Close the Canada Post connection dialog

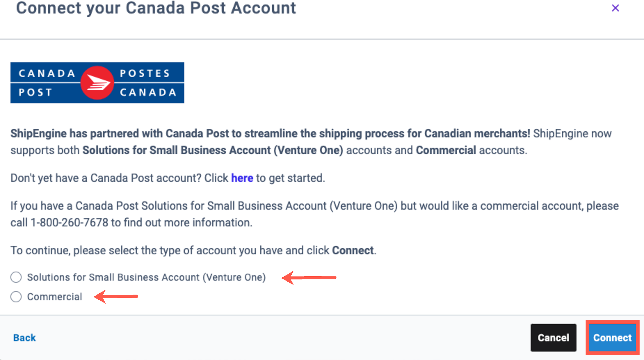615,8
